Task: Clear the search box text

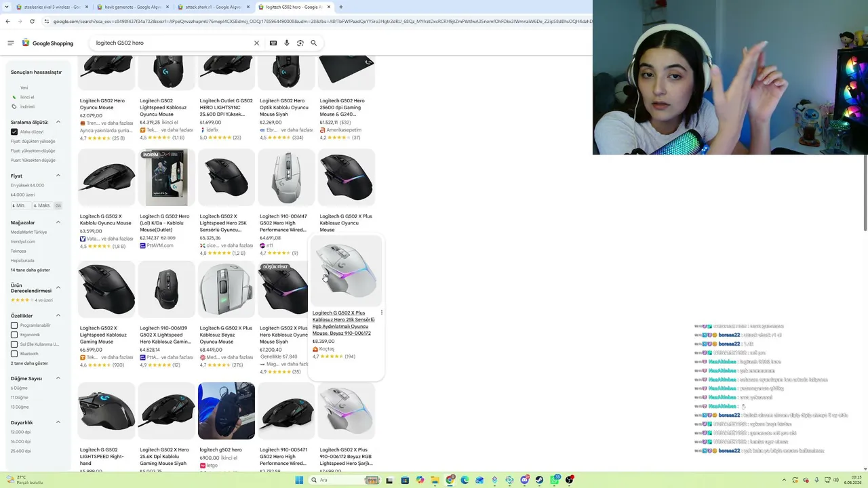Action: tap(256, 43)
